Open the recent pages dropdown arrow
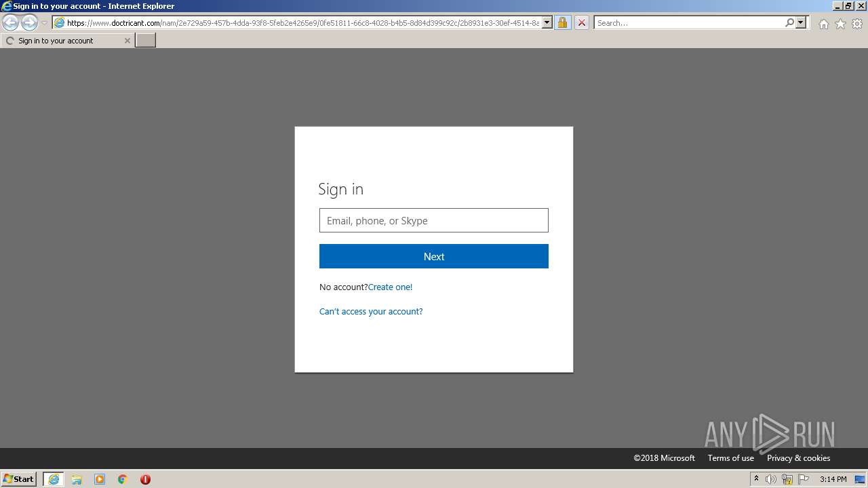Screen dimensions: 868x488 coord(44,23)
